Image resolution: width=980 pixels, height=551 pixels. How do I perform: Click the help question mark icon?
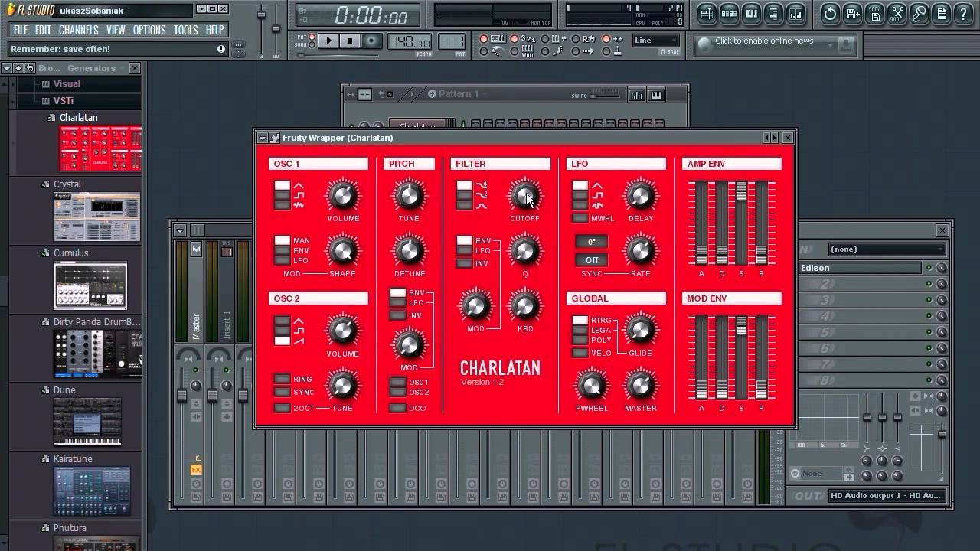(x=963, y=13)
